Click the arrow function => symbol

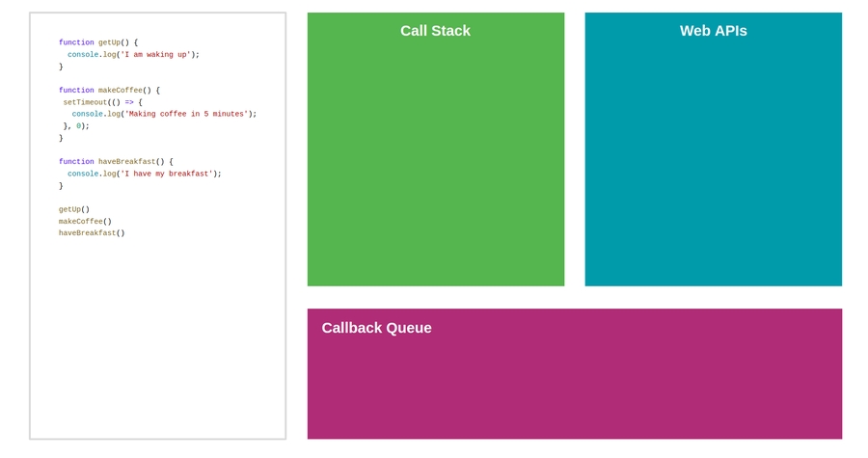129,102
